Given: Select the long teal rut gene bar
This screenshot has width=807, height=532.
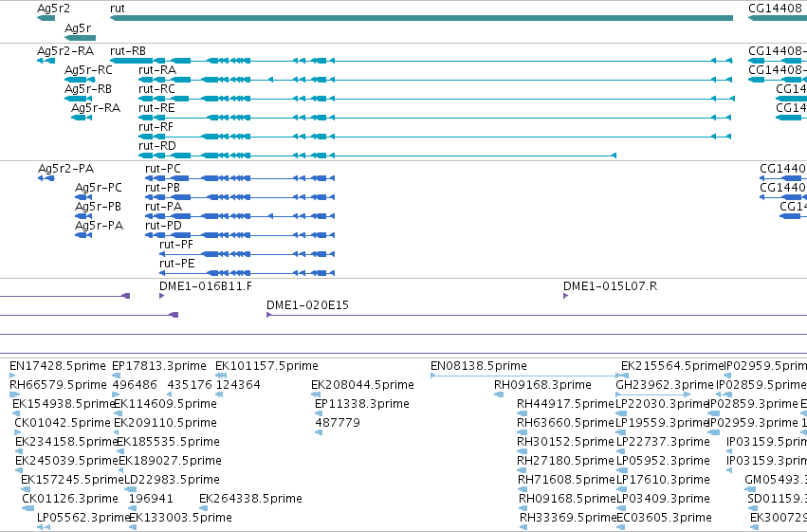Looking at the screenshot, I should (x=421, y=18).
